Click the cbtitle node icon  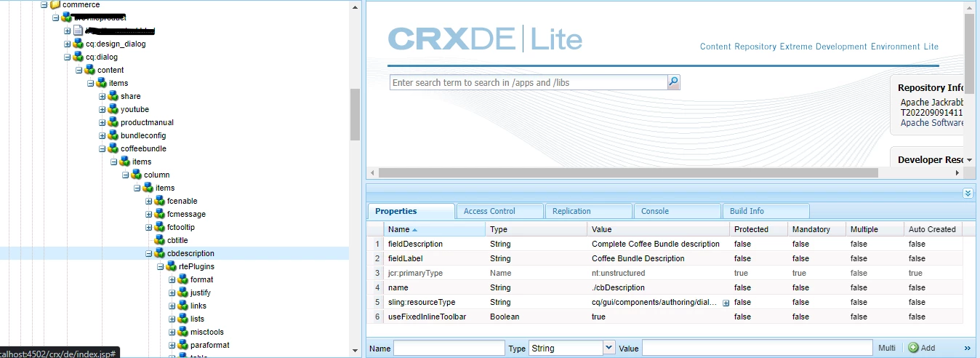tap(160, 240)
